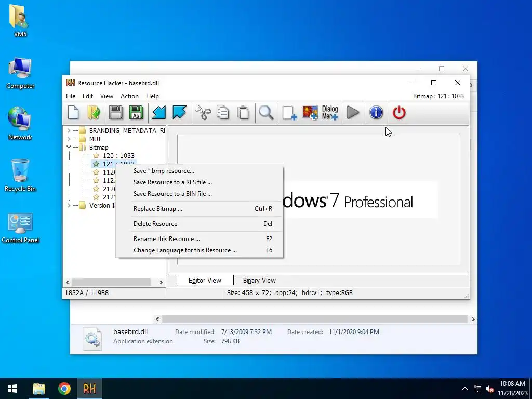This screenshot has width=532, height=399.
Task: Expand the Version Info tree node
Action: (x=69, y=205)
